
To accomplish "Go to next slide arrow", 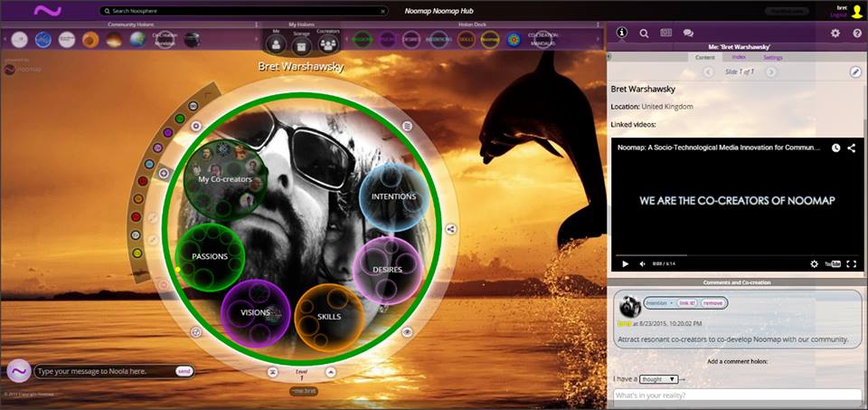I will point(770,72).
